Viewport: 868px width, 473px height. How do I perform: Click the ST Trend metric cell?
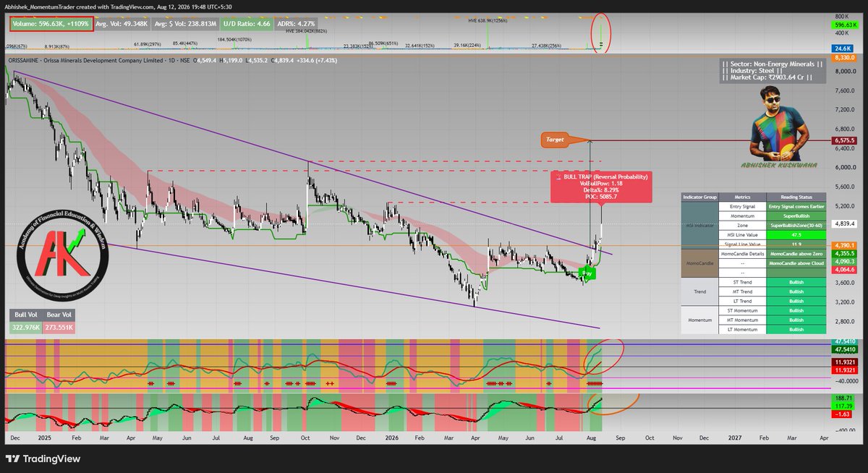point(741,282)
